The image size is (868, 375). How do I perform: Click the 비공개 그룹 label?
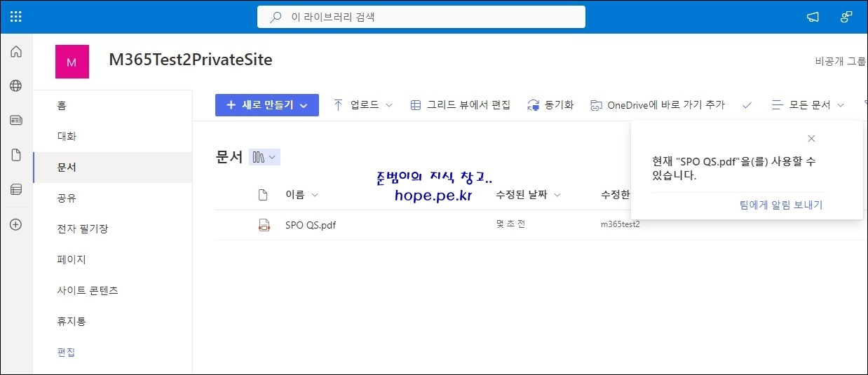click(841, 62)
